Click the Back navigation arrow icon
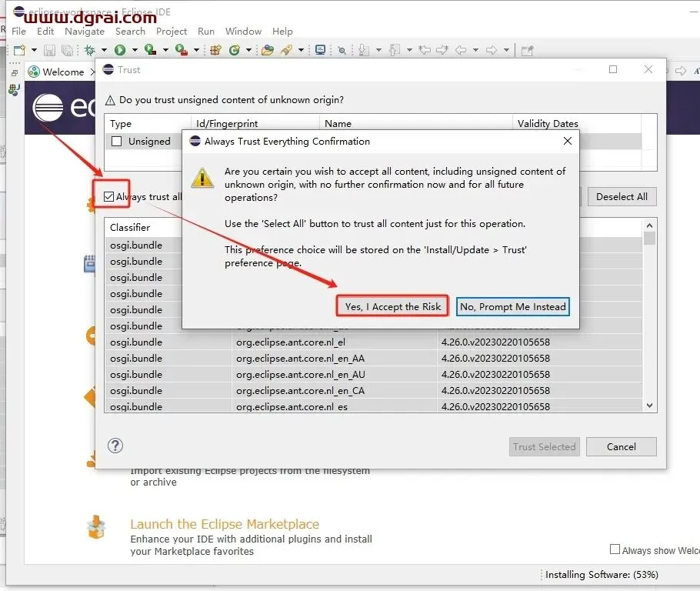Viewport: 700px width, 591px height. 461,50
